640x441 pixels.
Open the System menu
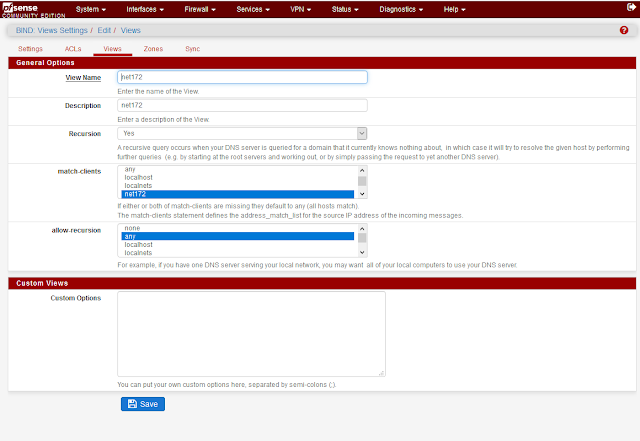coord(90,10)
